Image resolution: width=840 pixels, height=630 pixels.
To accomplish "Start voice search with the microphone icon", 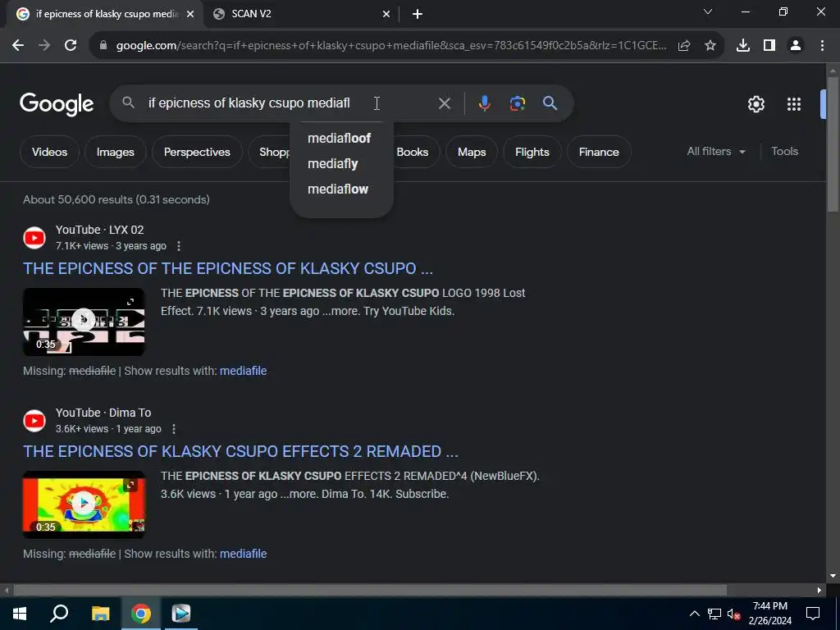I will coord(484,103).
